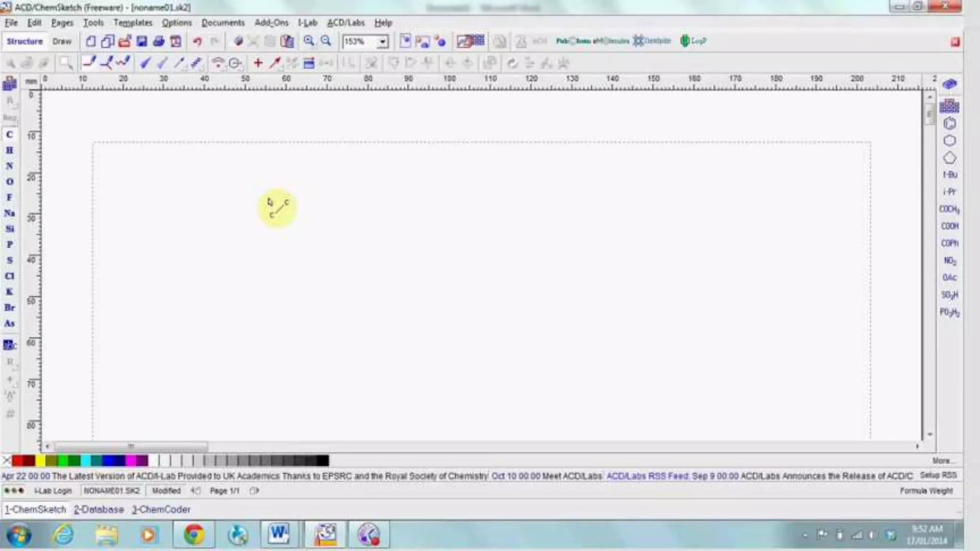Viewport: 980px width, 551px height.
Task: Select the benzene ring template
Action: [x=949, y=123]
